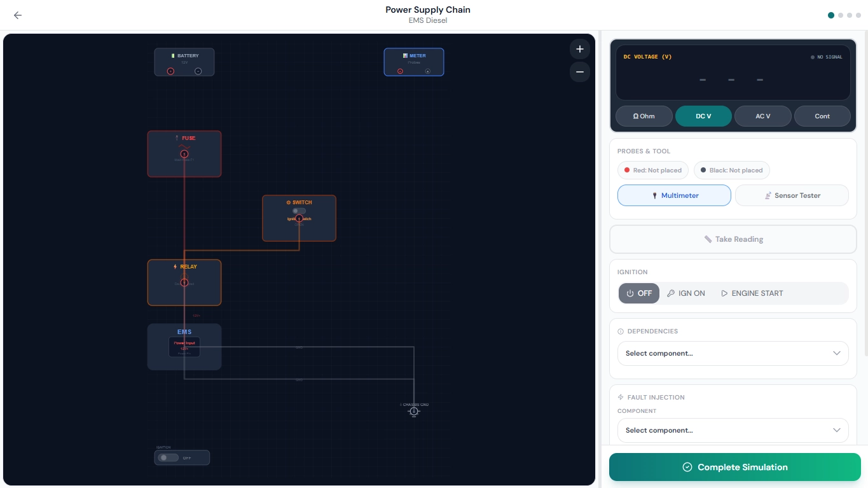The height and width of the screenshot is (488, 868).
Task: Click the battery negative terminal
Action: point(198,71)
